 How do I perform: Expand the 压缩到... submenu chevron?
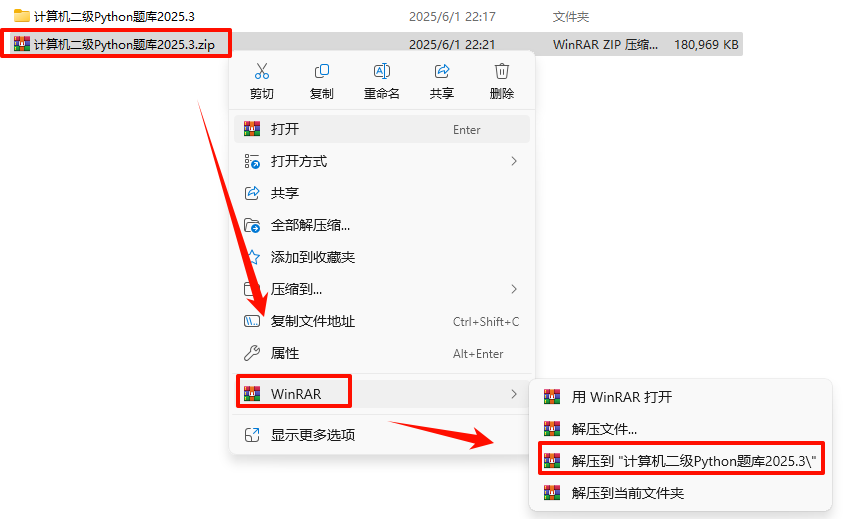click(x=514, y=289)
